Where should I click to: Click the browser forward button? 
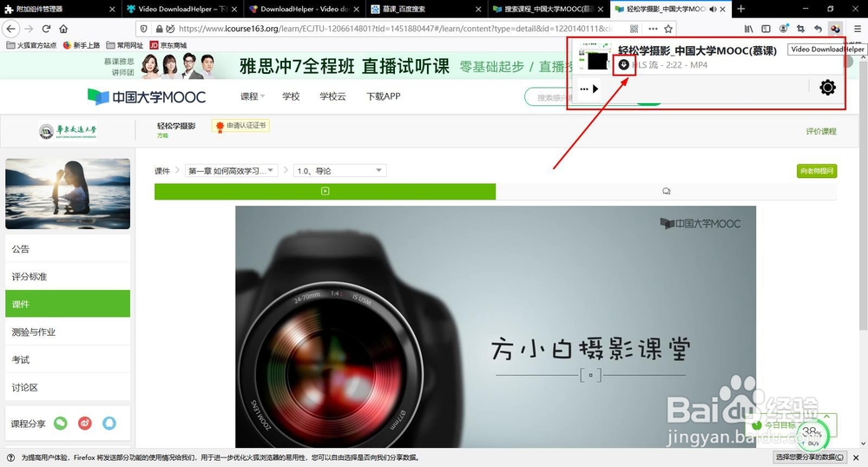coord(30,29)
